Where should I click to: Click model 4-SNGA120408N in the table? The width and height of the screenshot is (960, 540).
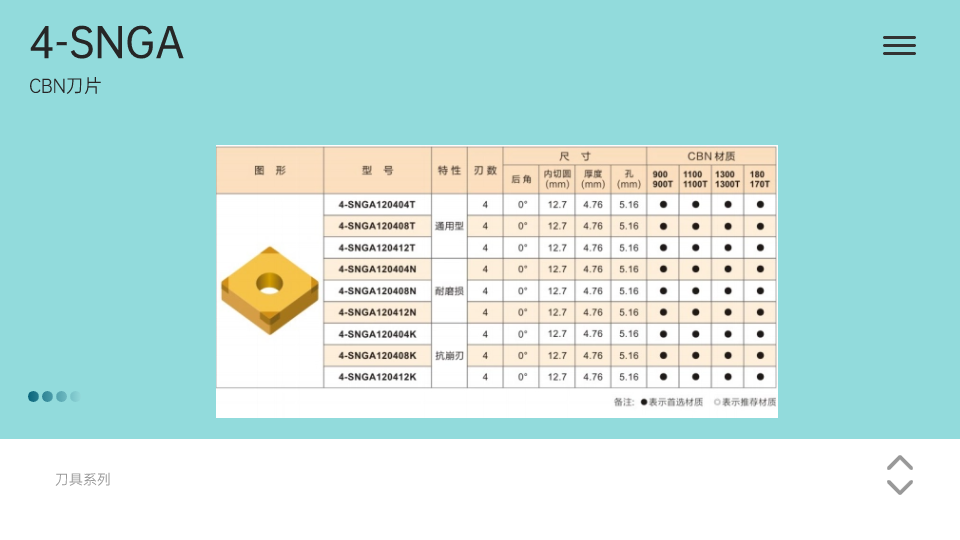(377, 291)
